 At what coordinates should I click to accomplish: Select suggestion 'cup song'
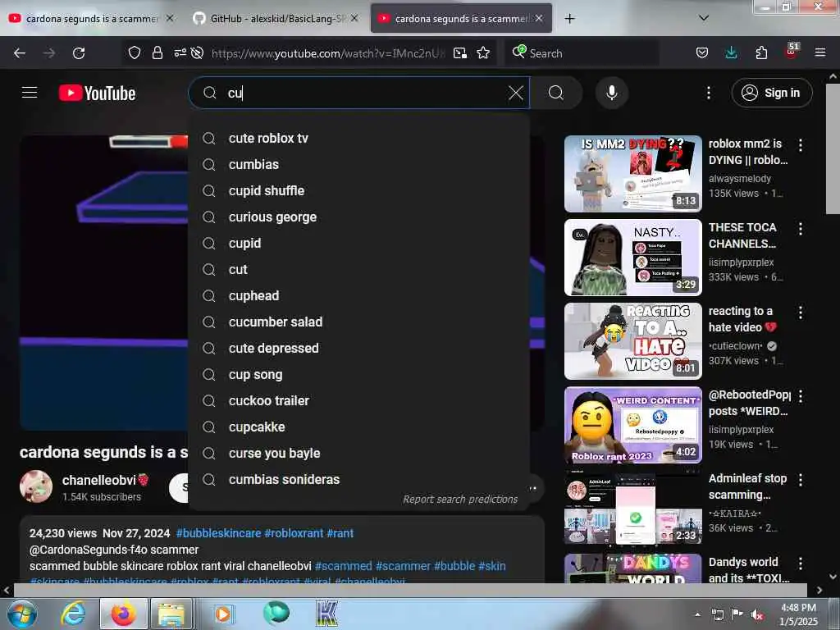(x=359, y=374)
